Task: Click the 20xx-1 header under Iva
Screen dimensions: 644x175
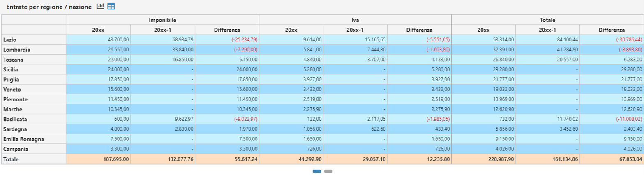Action: [x=355, y=30]
